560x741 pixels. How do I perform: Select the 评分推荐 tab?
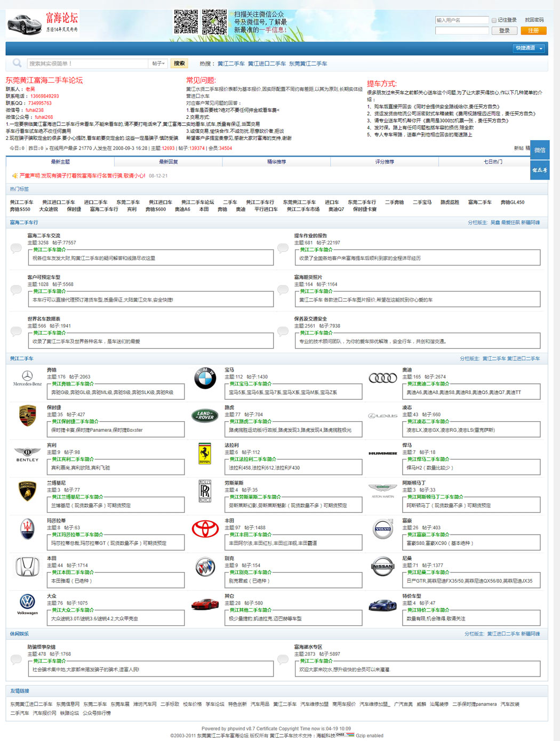[385, 162]
